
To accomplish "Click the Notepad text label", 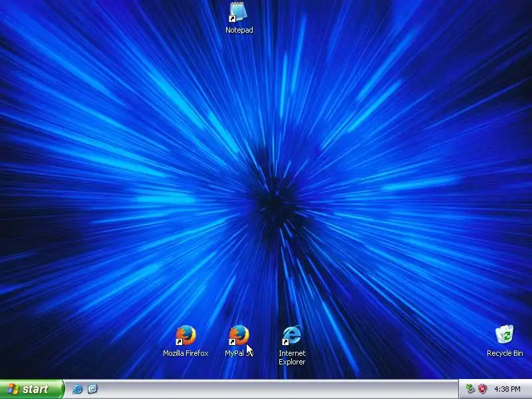I will click(239, 30).
